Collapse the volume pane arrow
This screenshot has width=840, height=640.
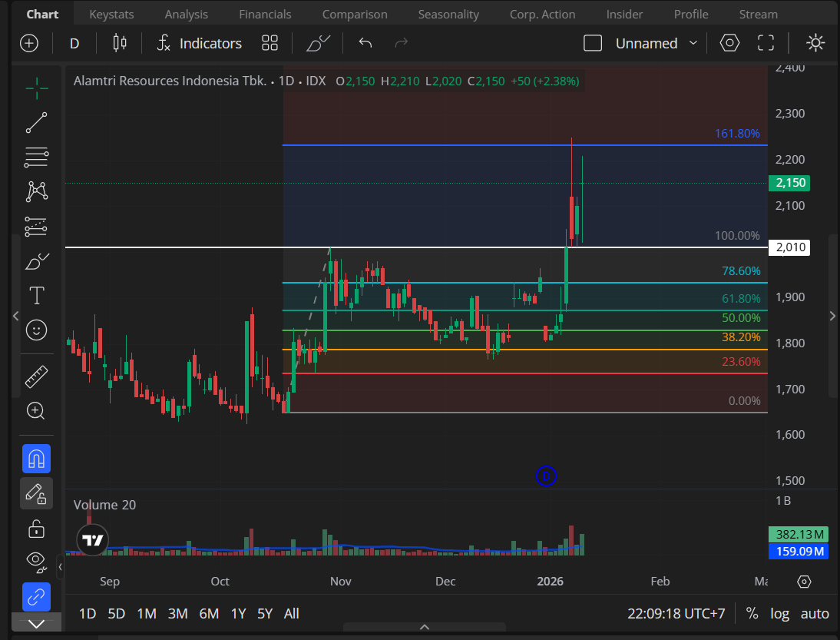(x=60, y=566)
